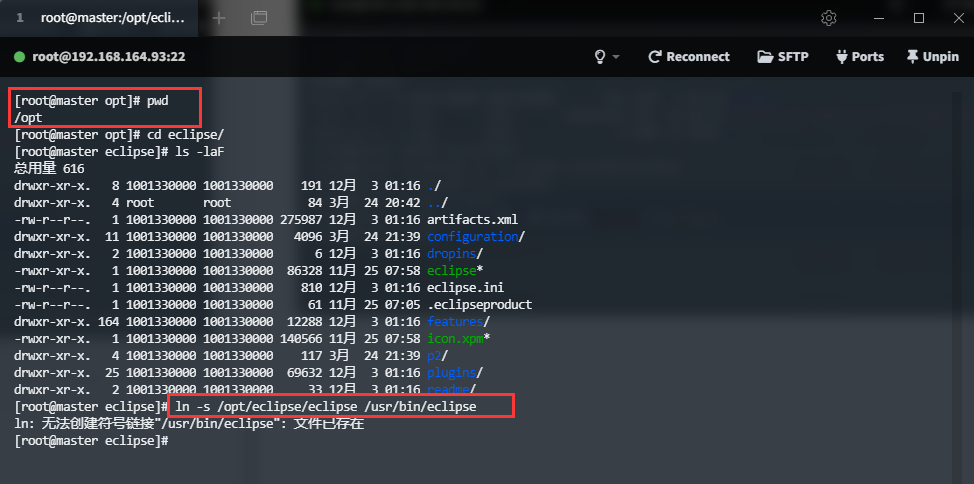Viewport: 974px width, 484px height.
Task: Click the Ports plug icon
Action: pyautogui.click(x=842, y=57)
